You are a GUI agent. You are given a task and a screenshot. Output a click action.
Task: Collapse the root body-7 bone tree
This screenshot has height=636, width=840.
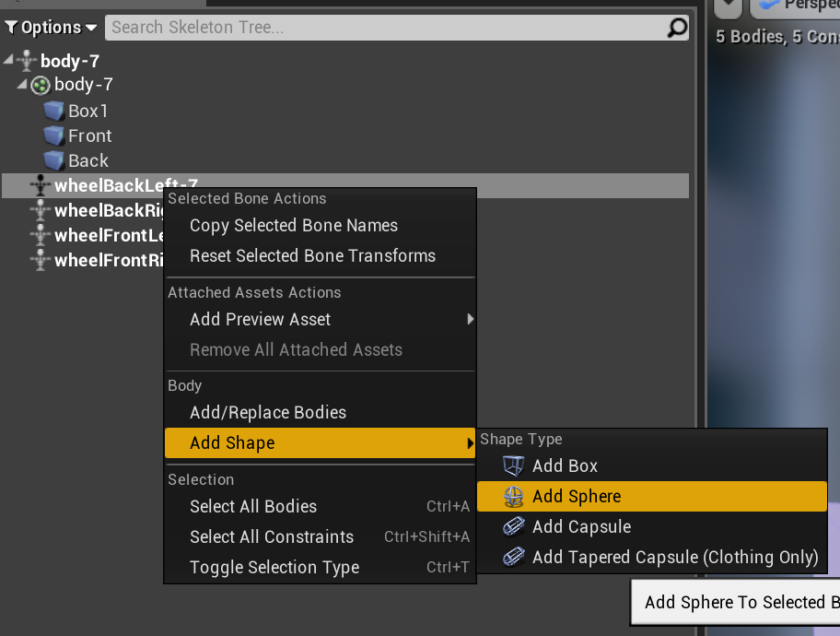click(x=9, y=61)
